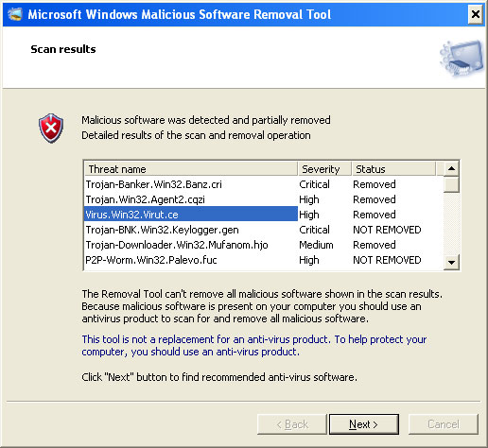Click the greyed-out Cancel button
Screen dimensions: 488x448
coord(444,424)
